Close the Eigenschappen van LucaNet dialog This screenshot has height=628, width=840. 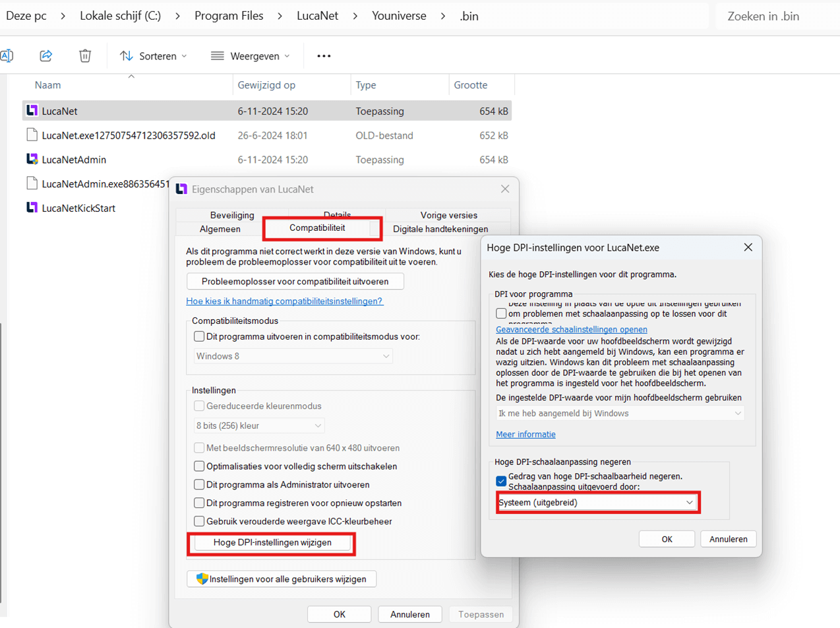pyautogui.click(x=505, y=189)
